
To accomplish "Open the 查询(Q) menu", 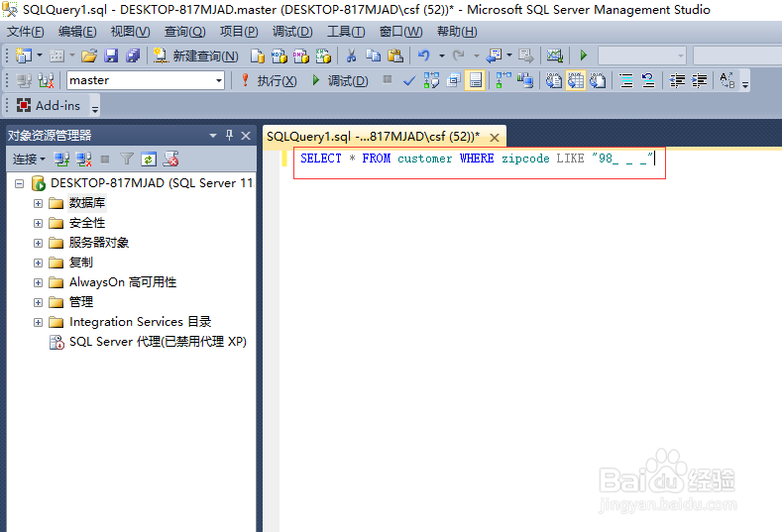I will click(x=185, y=32).
